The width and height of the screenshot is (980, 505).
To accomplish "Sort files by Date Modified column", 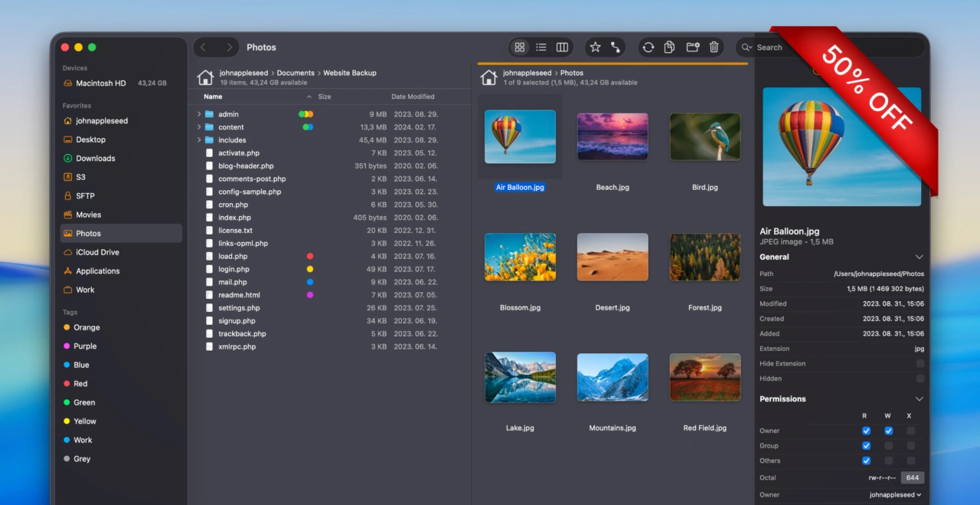I will click(x=413, y=97).
